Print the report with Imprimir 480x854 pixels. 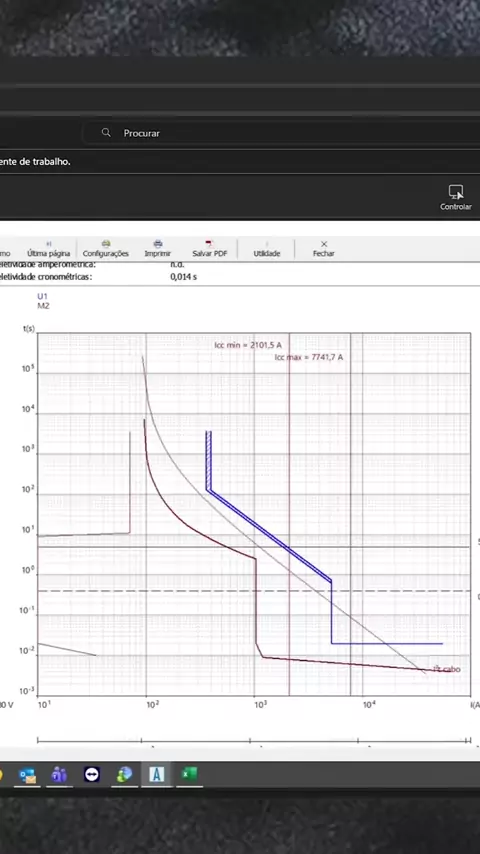tap(157, 249)
